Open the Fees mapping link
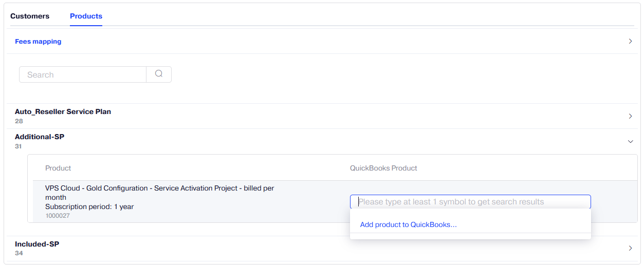This screenshot has height=265, width=644. [38, 42]
